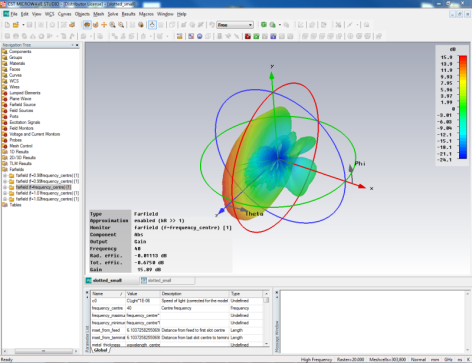Open the File menu
Image resolution: width=472 pixels, height=363 pixels.
14,14
